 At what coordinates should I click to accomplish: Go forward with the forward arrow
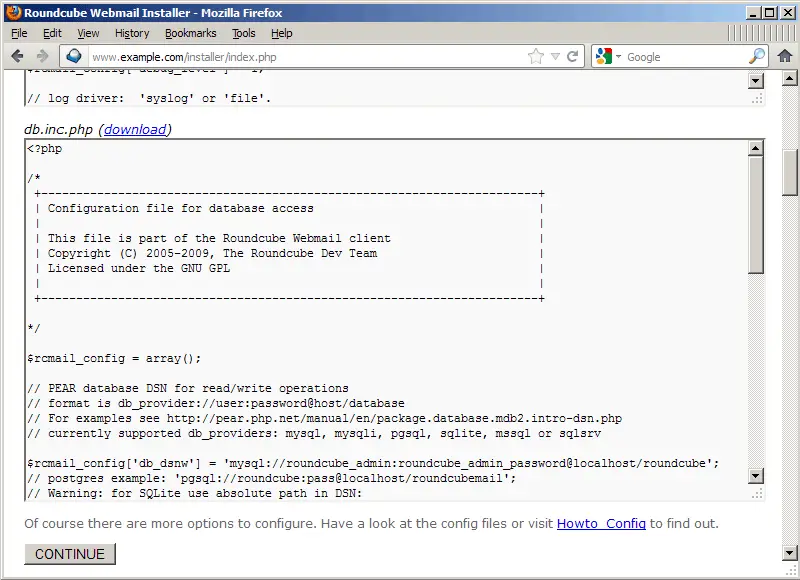(x=42, y=56)
